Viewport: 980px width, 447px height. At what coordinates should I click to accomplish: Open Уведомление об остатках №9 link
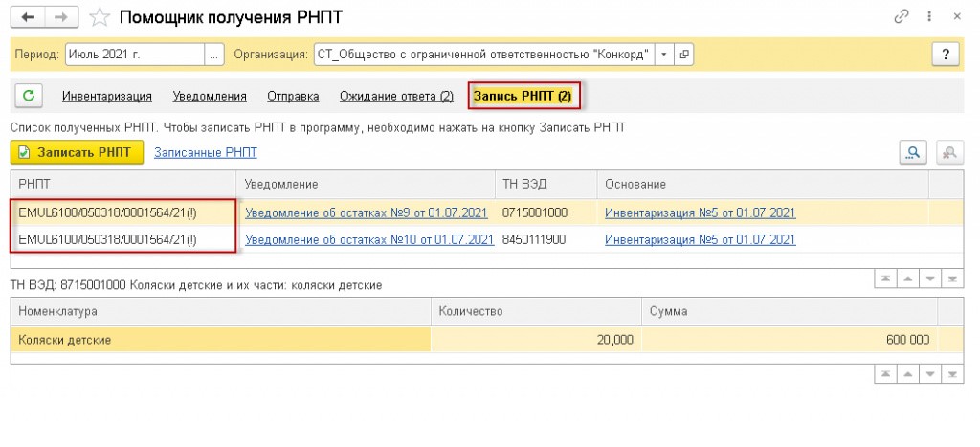pos(367,212)
